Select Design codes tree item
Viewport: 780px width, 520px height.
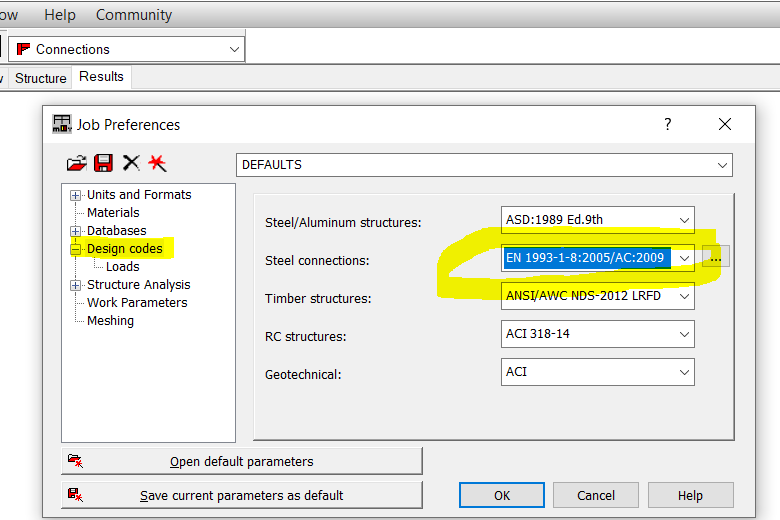click(124, 249)
